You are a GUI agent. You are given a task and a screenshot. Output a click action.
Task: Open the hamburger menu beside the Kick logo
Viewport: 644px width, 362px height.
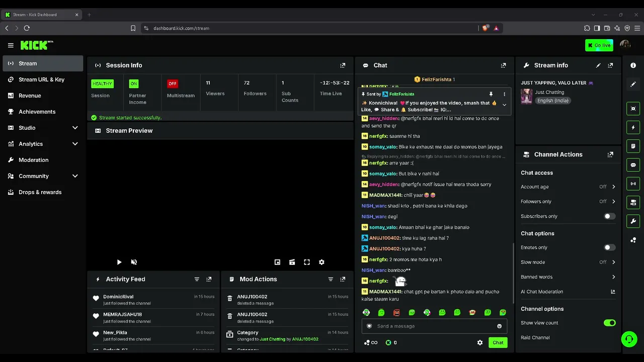[x=11, y=45]
